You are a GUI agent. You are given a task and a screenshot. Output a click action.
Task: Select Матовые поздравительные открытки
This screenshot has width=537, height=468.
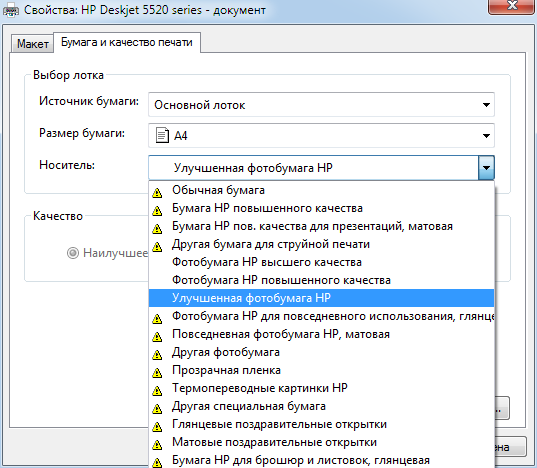(321, 442)
